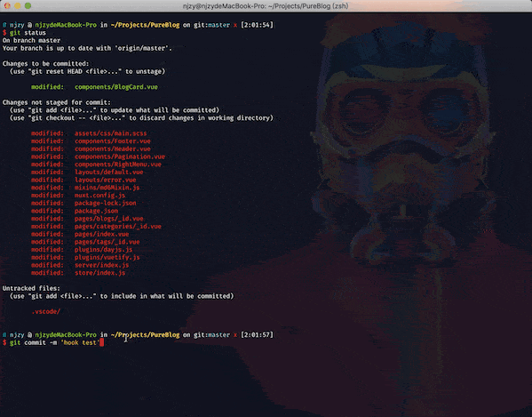Click the [2:01:54] timestamp in the first prompt
The height and width of the screenshot is (417, 532).
tap(257, 25)
